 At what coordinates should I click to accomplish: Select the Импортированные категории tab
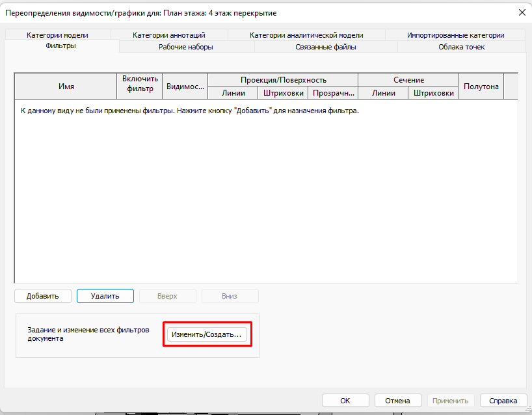click(455, 35)
